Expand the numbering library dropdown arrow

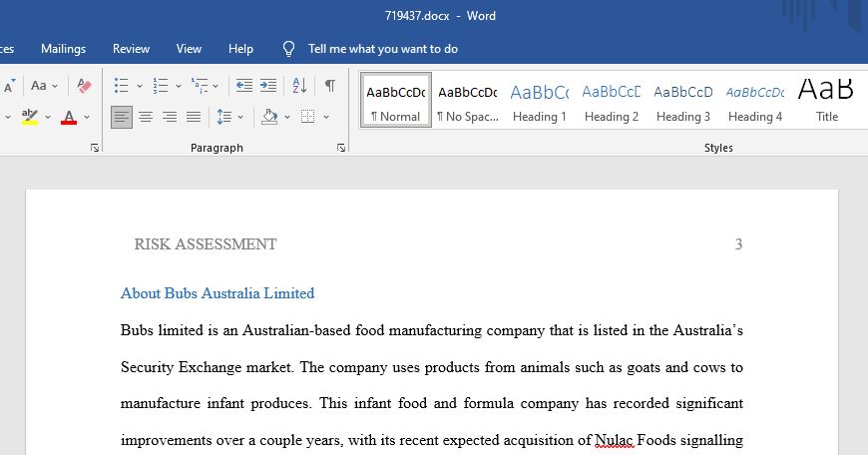(x=178, y=86)
